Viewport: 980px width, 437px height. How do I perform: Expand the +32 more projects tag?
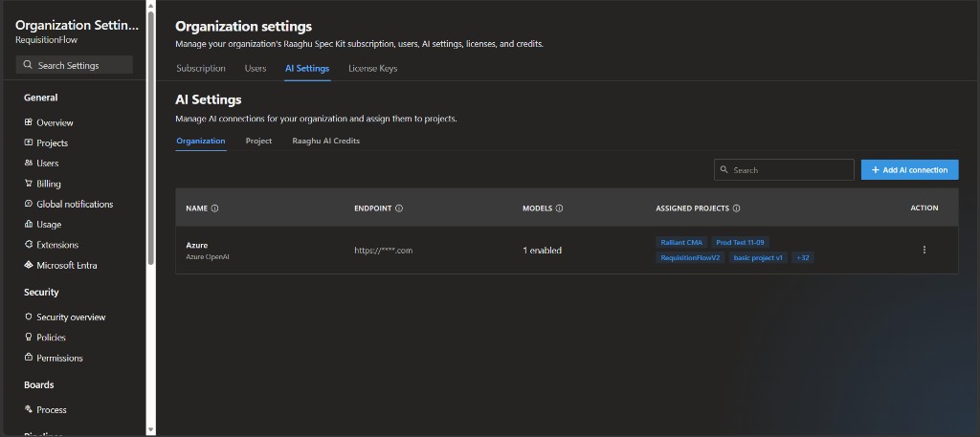(x=803, y=257)
